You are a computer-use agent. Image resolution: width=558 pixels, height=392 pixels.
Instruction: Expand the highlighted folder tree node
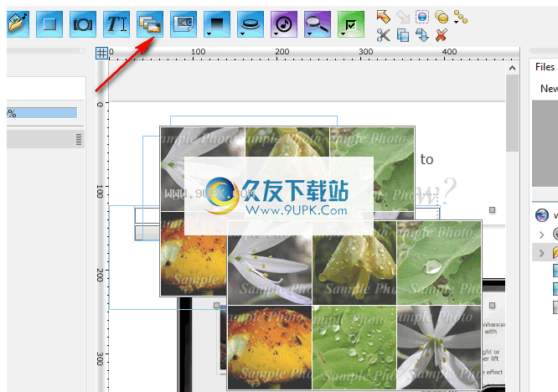[x=541, y=253]
